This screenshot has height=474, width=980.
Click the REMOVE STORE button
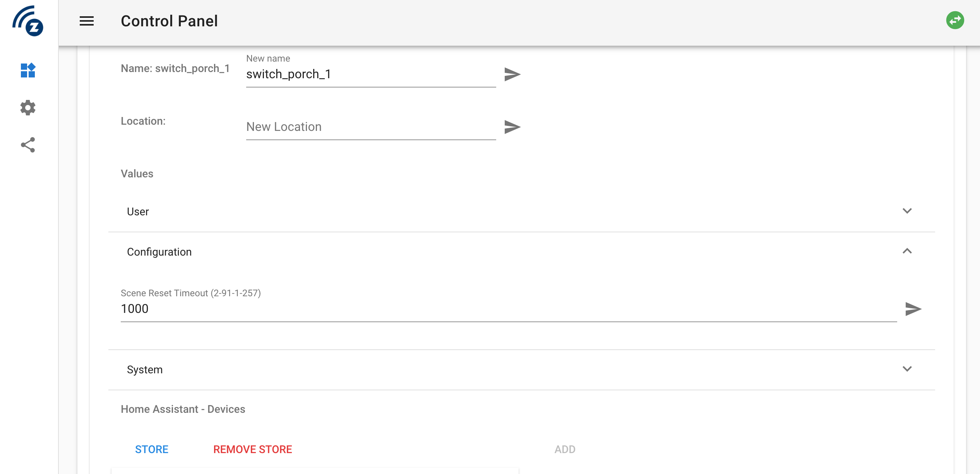[x=253, y=449]
